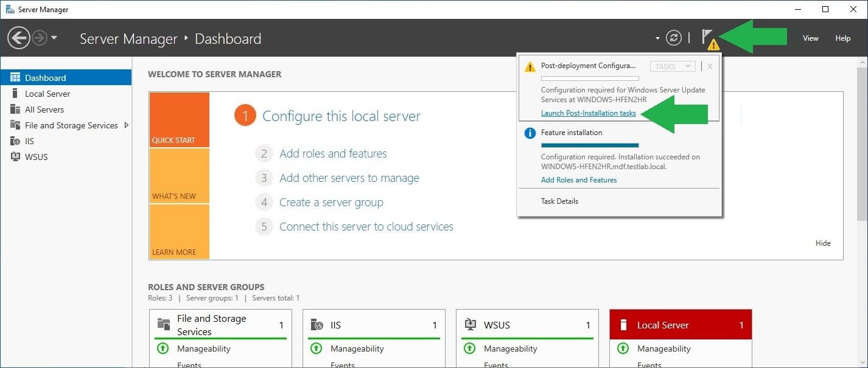
Task: Open the TASKS dropdown in notification
Action: click(673, 67)
